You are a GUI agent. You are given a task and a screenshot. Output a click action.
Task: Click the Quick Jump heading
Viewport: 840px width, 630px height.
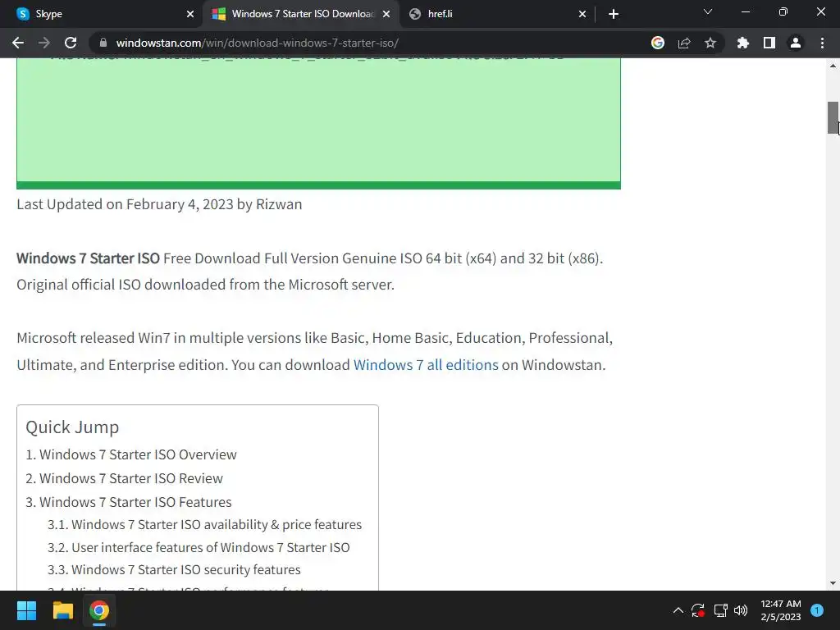72,427
